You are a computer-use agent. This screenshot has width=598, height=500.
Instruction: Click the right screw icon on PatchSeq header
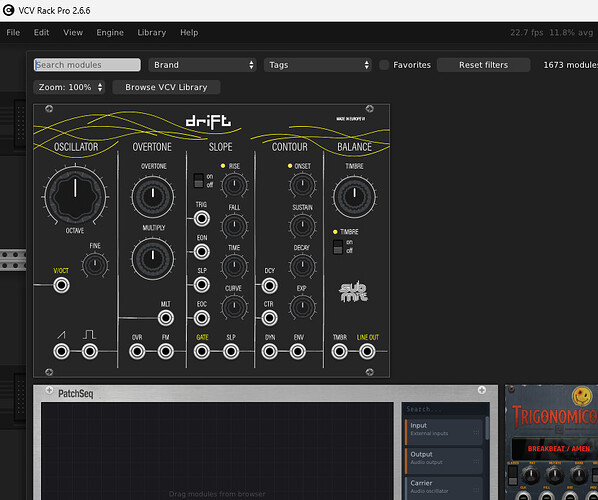click(x=482, y=390)
